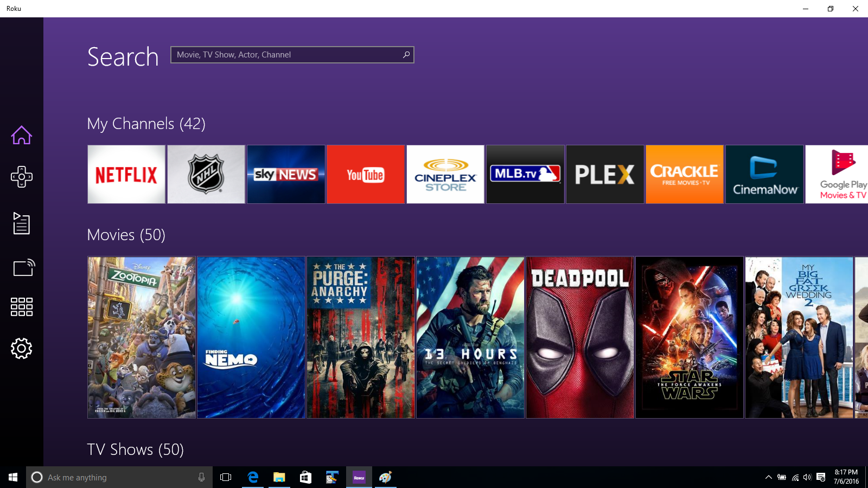Launch the YouTube channel
Viewport: 868px width, 488px height.
click(x=365, y=174)
